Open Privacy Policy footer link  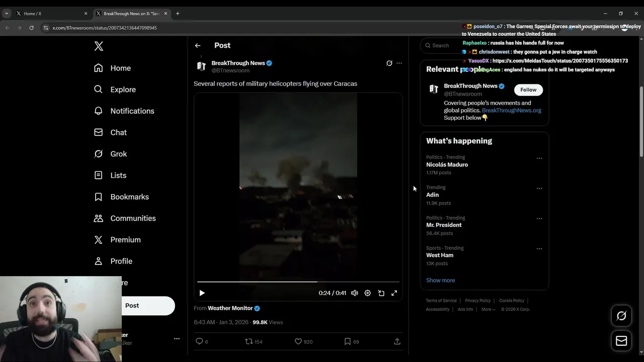477,301
